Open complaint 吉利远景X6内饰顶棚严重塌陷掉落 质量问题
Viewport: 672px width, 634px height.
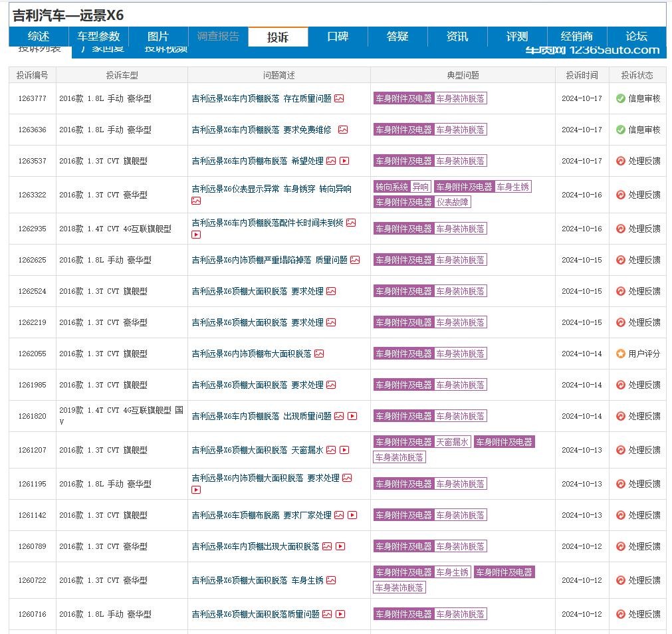tap(270, 260)
